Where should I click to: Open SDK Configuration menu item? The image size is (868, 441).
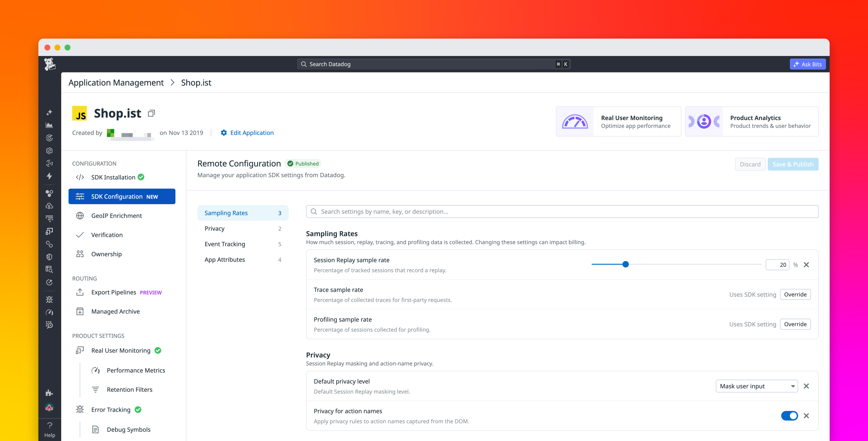122,197
